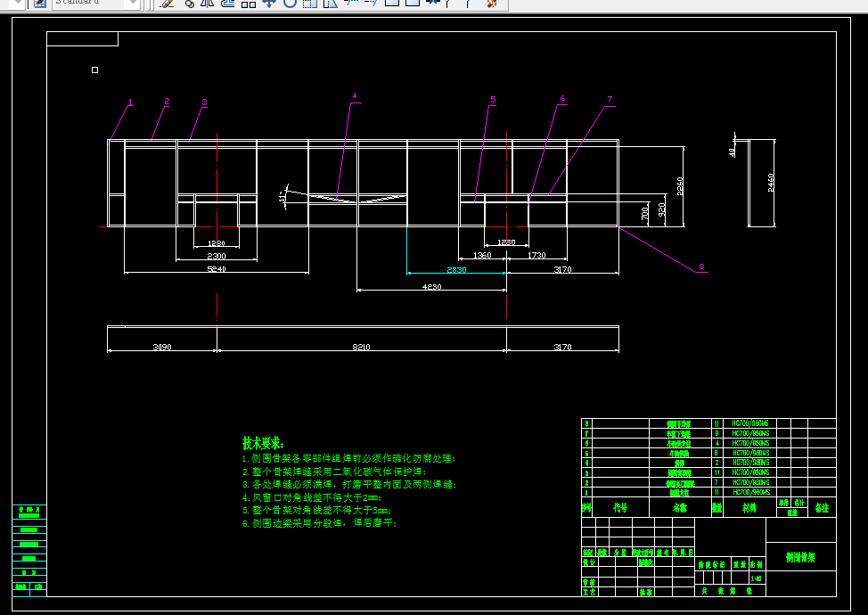This screenshot has height=615, width=868.
Task: Click requirement line 2 about 二氧化碳气体保护焊
Action: pos(334,471)
